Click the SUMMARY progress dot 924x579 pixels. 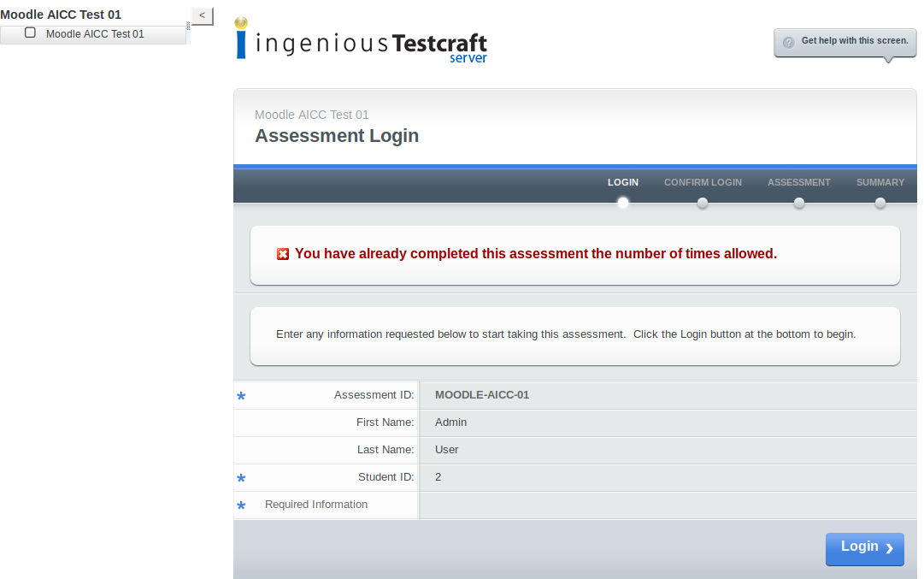pyautogui.click(x=880, y=203)
